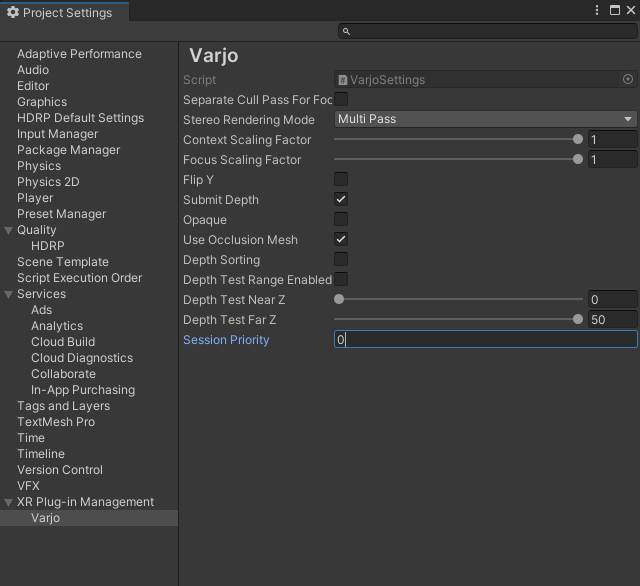This screenshot has height=586, width=640.
Task: Select the Timeline category
Action: coord(41,454)
